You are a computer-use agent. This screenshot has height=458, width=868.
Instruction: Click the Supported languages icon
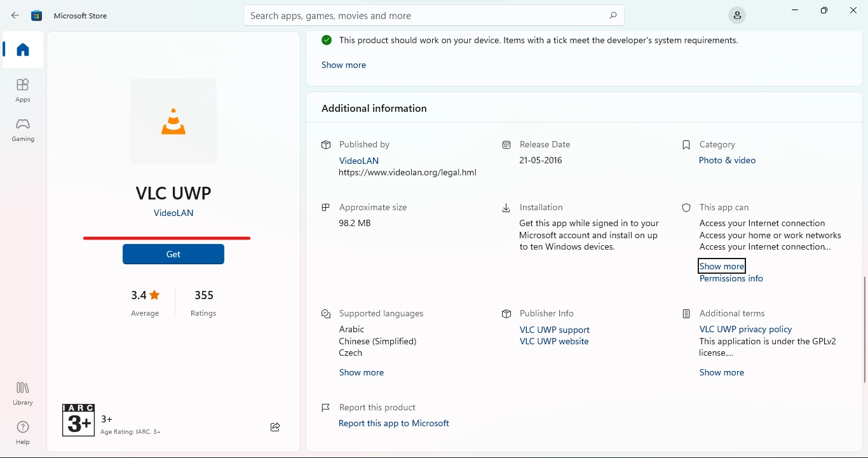pyautogui.click(x=326, y=314)
